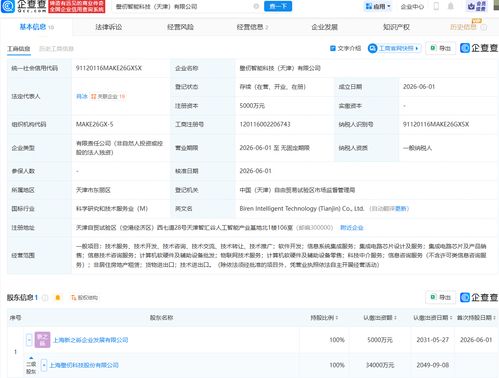Click the 股权结构 tree icon
This screenshot has width=499, height=378.
coord(73,297)
